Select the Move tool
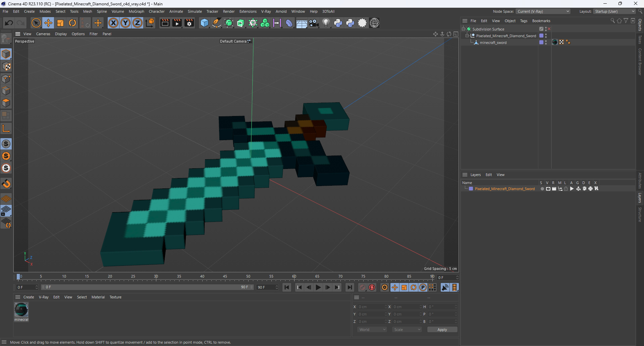This screenshot has height=346, width=644. (x=48, y=23)
